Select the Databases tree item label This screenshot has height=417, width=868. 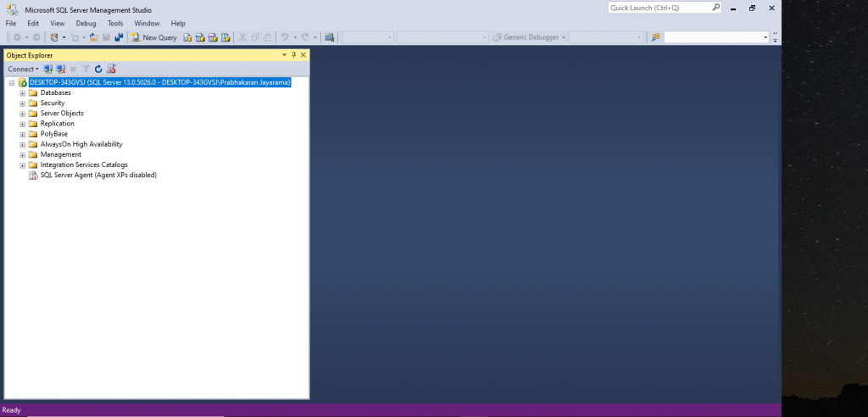coord(55,92)
